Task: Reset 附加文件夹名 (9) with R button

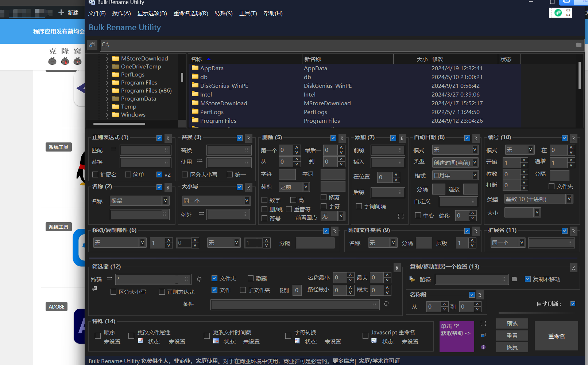Action: (476, 231)
